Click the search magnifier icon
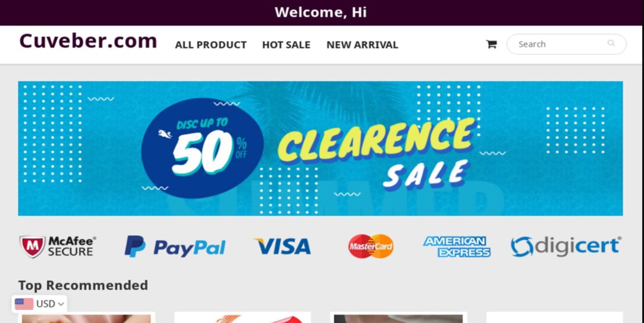 coord(611,43)
